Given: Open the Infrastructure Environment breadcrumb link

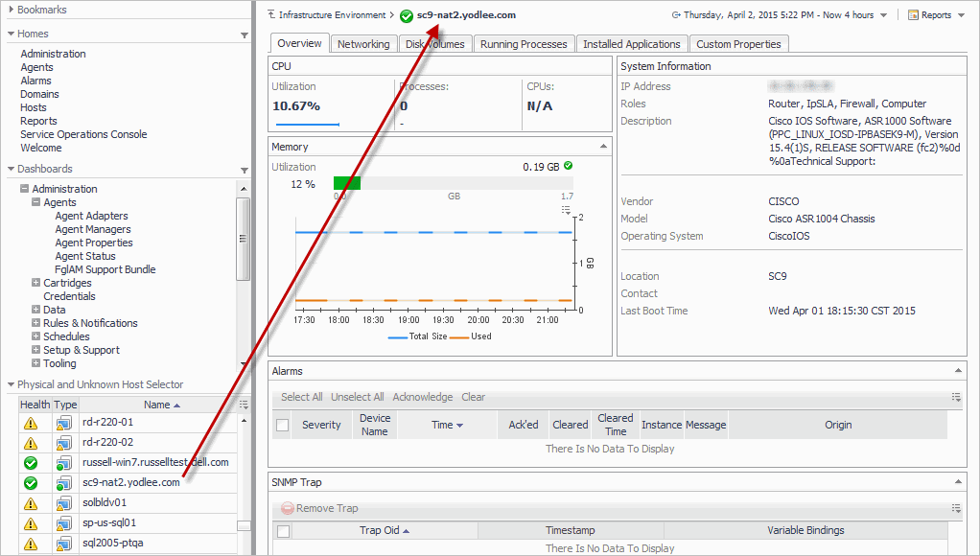Looking at the screenshot, I should (x=332, y=14).
